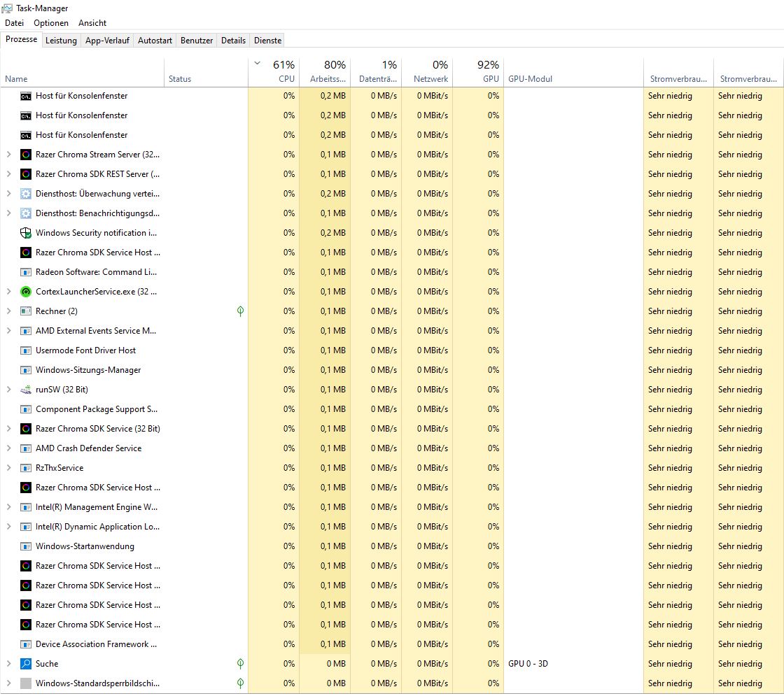Screen dimensions: 784x696
Task: Sort by the 61% CPU column header
Action: (274, 73)
